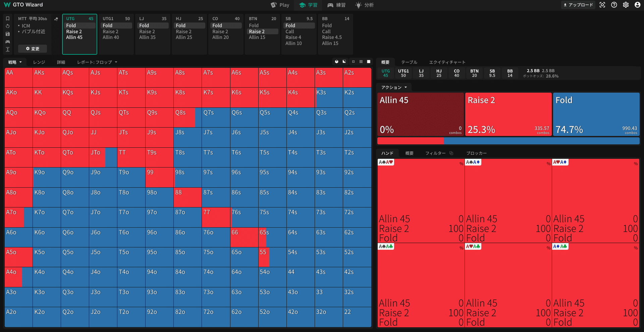Click the bubble dots icon beside MTT info

56,19
